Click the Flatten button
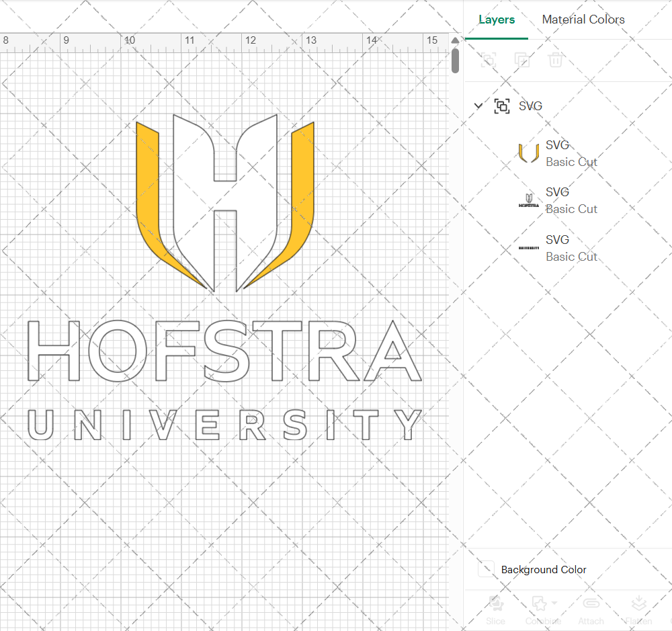The height and width of the screenshot is (631, 672). click(x=638, y=610)
